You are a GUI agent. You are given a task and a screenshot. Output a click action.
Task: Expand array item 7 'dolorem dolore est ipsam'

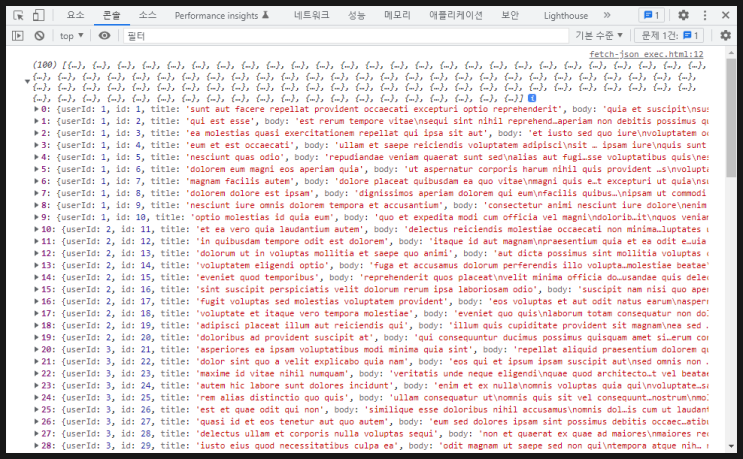pos(36,193)
